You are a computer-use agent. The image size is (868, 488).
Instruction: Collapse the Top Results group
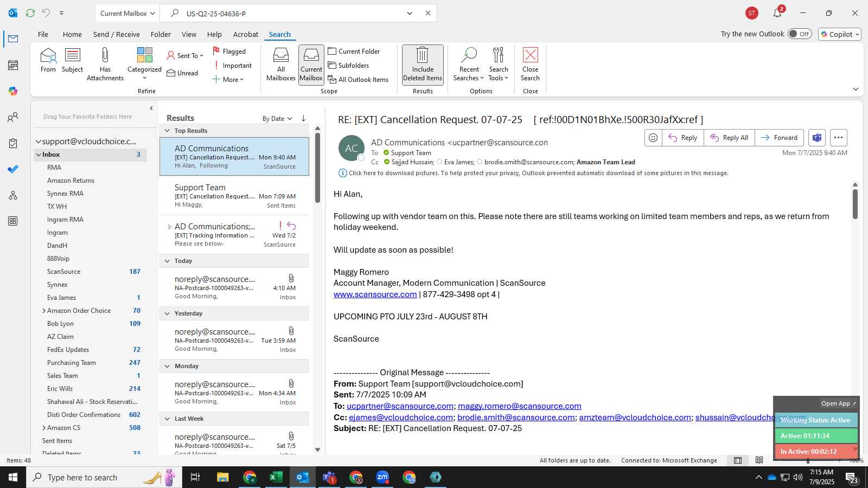pos(168,131)
